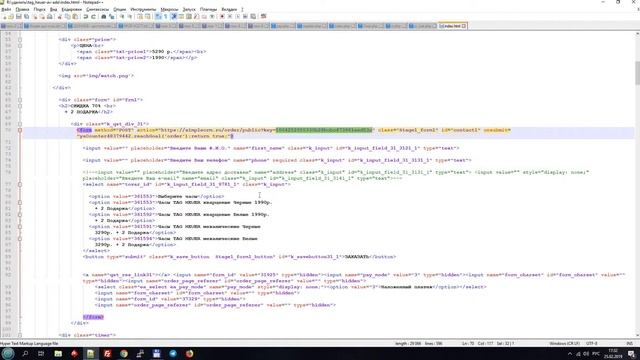Collapse the div class price fold at line 55
The height and width of the screenshot is (360, 640).
(x=20, y=40)
